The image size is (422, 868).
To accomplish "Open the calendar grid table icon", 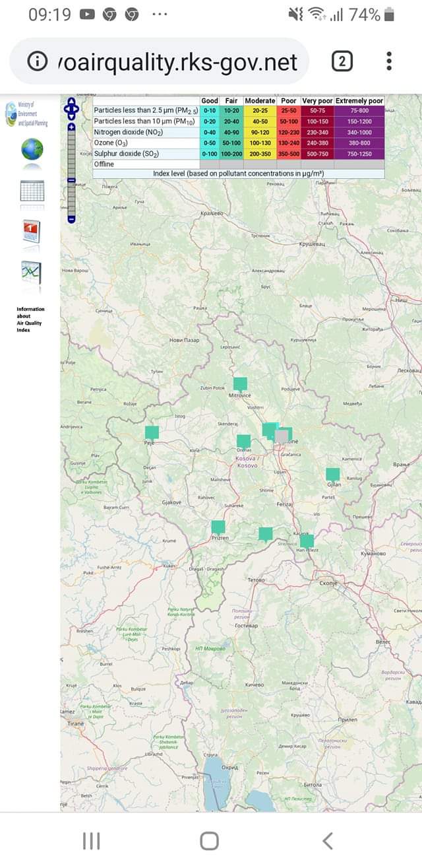I will click(32, 191).
